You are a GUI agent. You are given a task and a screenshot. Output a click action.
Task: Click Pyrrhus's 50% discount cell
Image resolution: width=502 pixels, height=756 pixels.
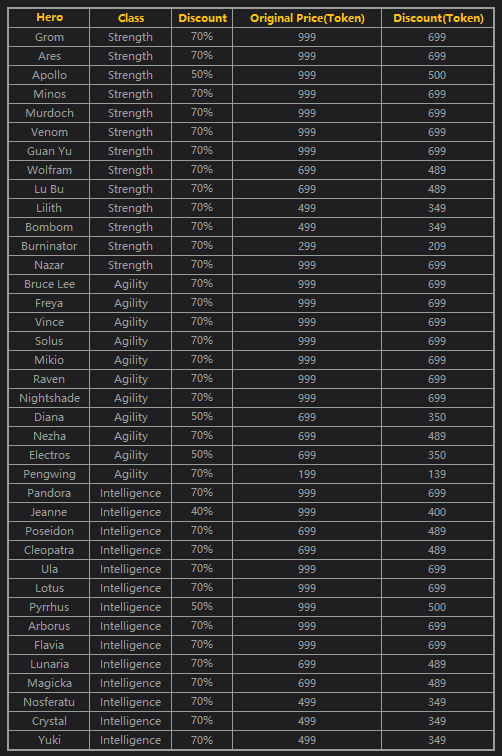202,607
